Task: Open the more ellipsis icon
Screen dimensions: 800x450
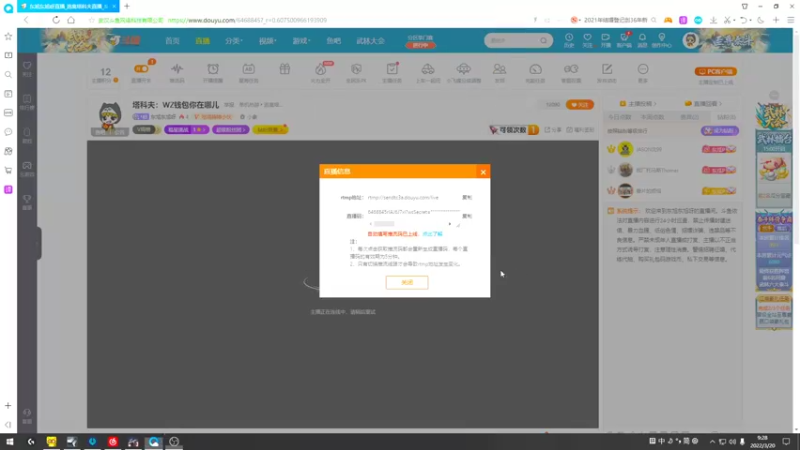Action: click(x=643, y=69)
